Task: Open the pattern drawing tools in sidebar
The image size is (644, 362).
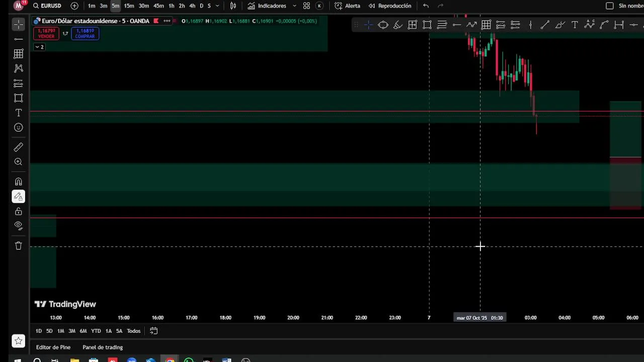Action: pyautogui.click(x=19, y=68)
